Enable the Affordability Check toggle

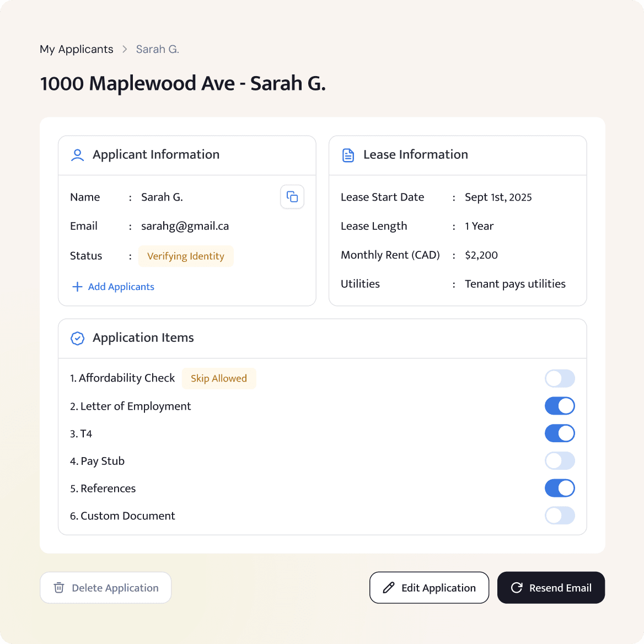tap(560, 379)
